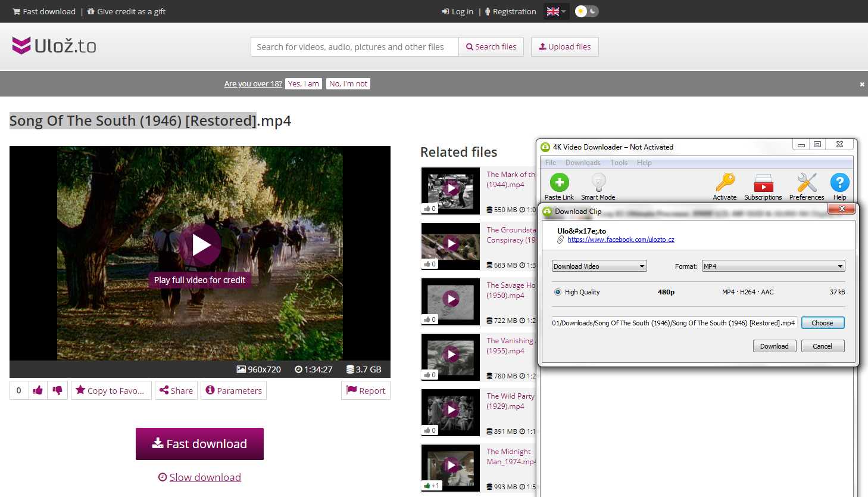Click the Ulož.to logo
The width and height of the screenshot is (868, 497).
pos(54,46)
